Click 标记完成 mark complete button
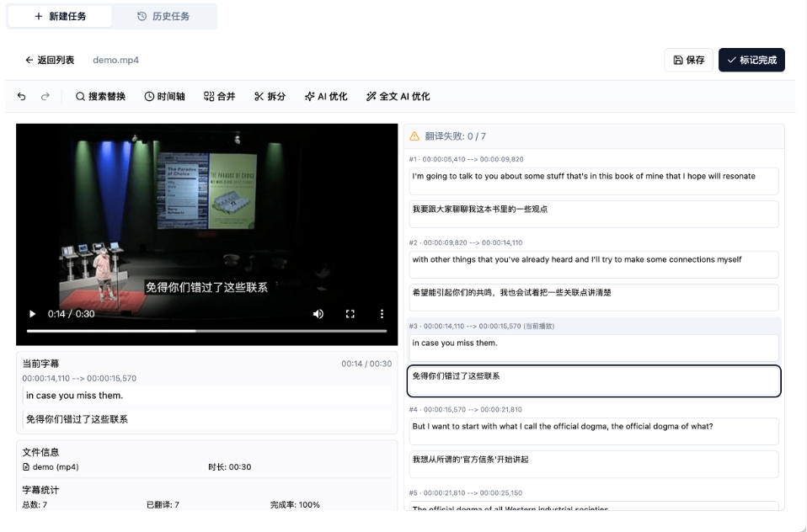The width and height of the screenshot is (807, 532). 751,61
